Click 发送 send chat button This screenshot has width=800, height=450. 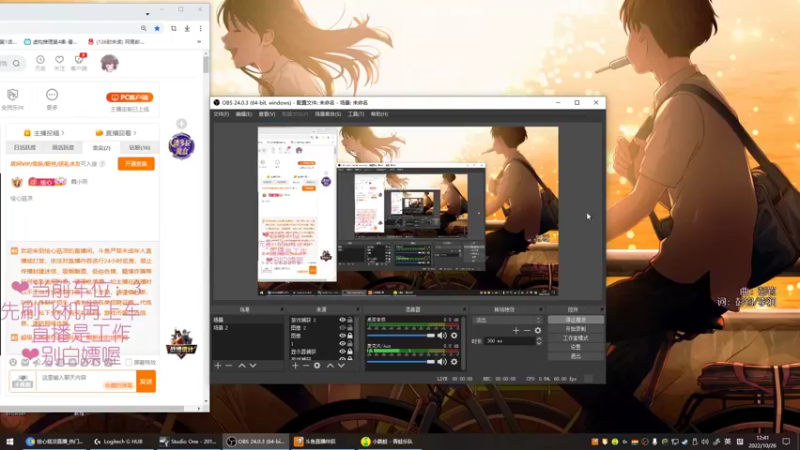coord(146,382)
